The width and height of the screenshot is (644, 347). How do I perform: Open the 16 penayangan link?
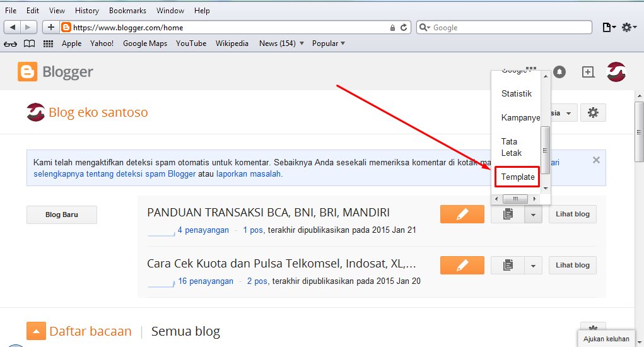point(206,281)
